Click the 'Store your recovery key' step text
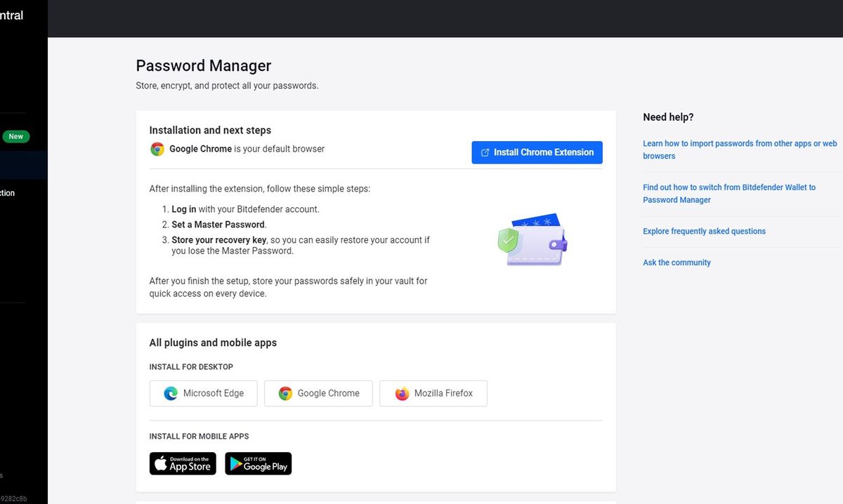 301,246
